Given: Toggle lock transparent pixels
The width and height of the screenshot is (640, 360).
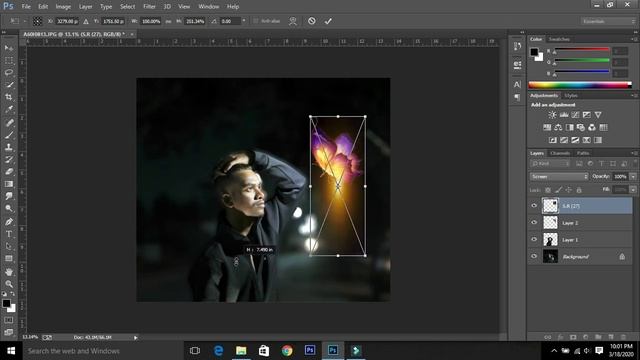Looking at the screenshot, I should click(548, 190).
